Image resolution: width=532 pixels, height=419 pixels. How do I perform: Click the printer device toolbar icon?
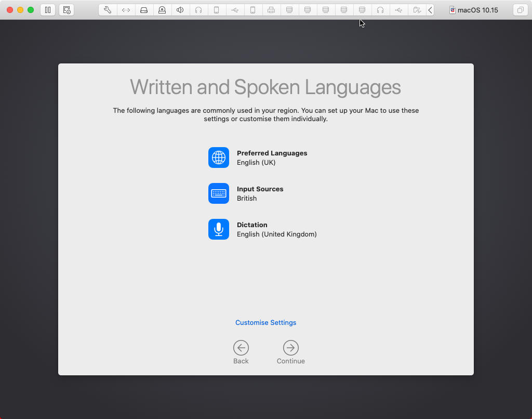(271, 9)
